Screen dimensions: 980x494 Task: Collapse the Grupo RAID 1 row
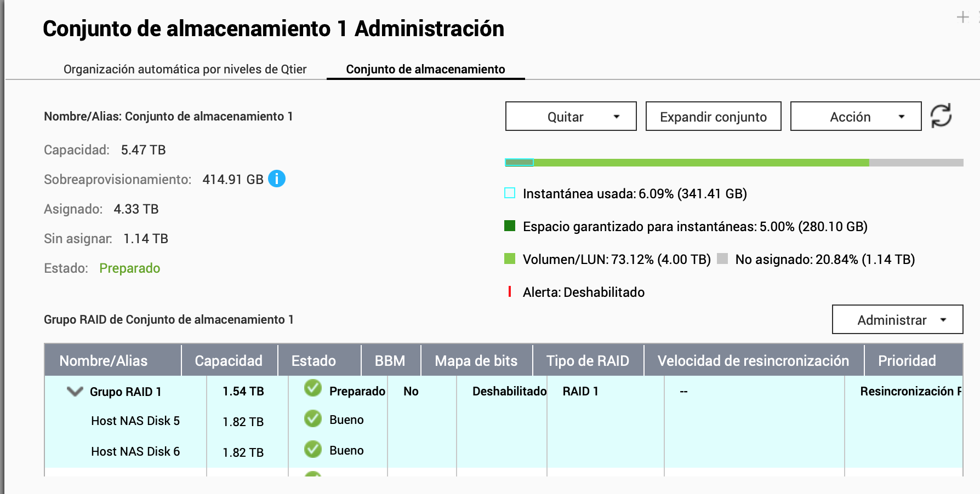point(75,392)
